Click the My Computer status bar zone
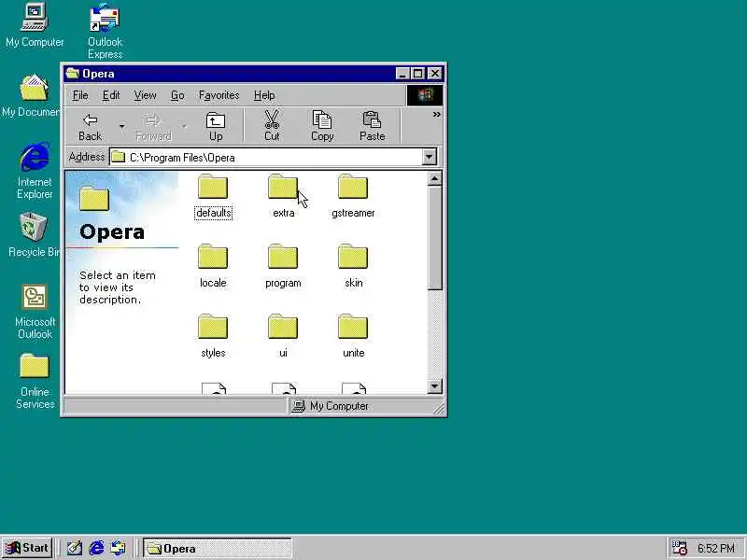 365,406
